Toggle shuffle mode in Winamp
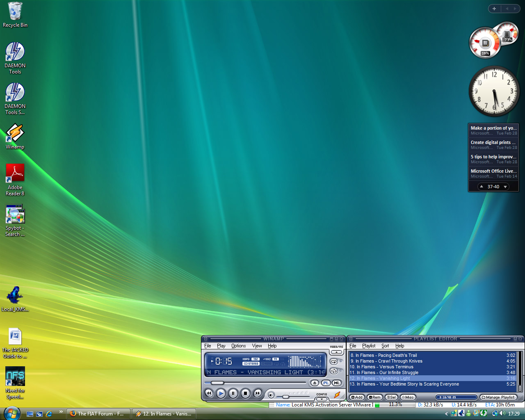525x420 pixels. click(x=334, y=371)
